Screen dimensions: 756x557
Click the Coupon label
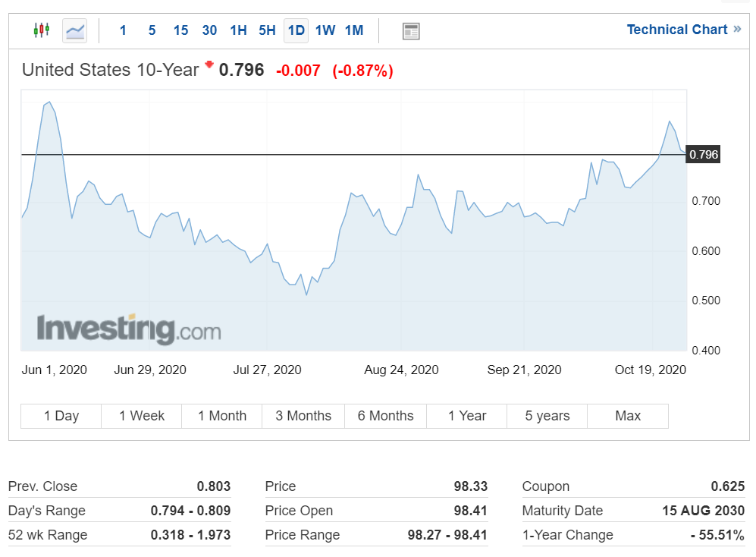point(546,486)
